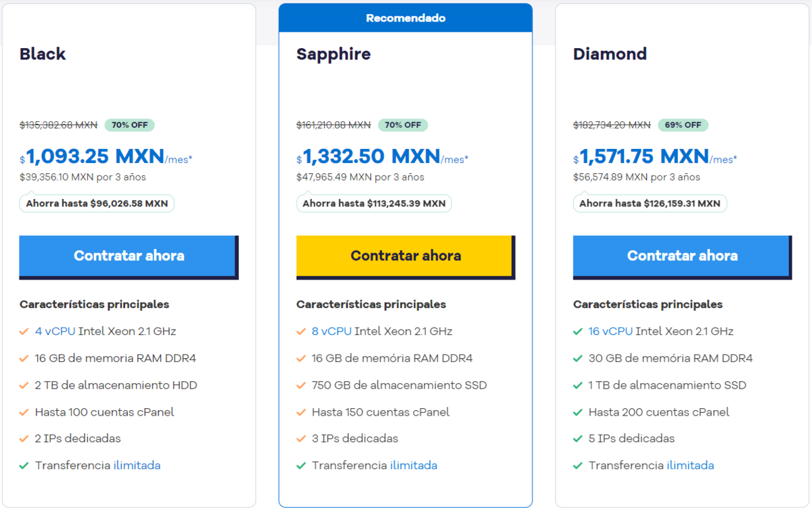This screenshot has height=509, width=812.
Task: Click the Diamond plan title
Action: pyautogui.click(x=610, y=54)
